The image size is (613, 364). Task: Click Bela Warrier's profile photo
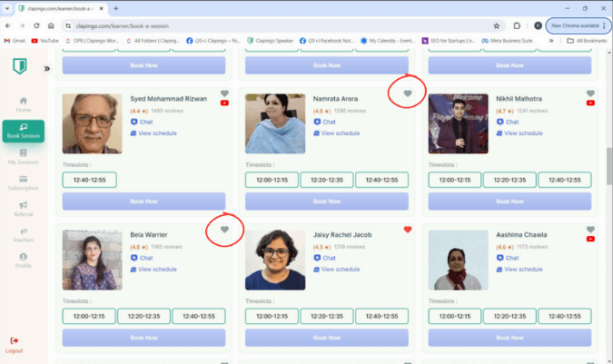[92, 260]
